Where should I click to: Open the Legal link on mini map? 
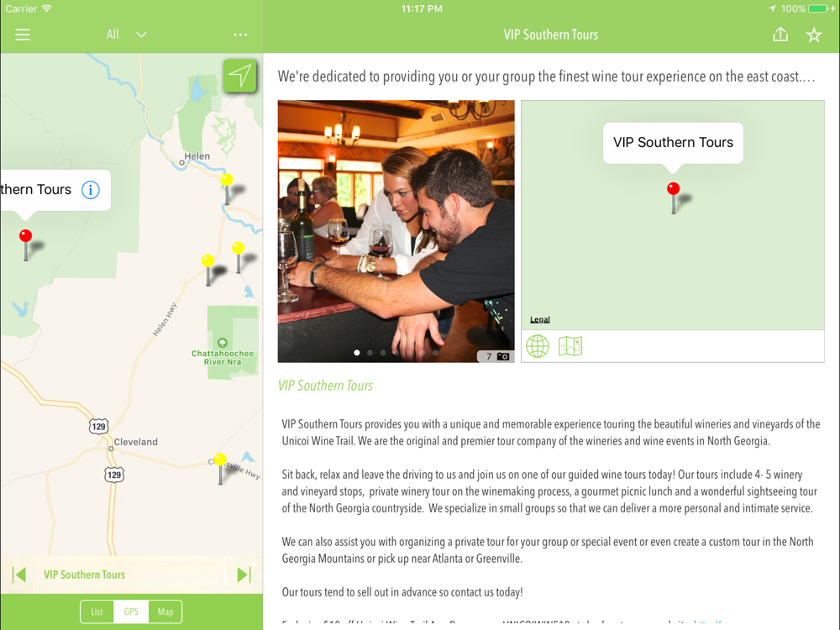[x=539, y=319]
